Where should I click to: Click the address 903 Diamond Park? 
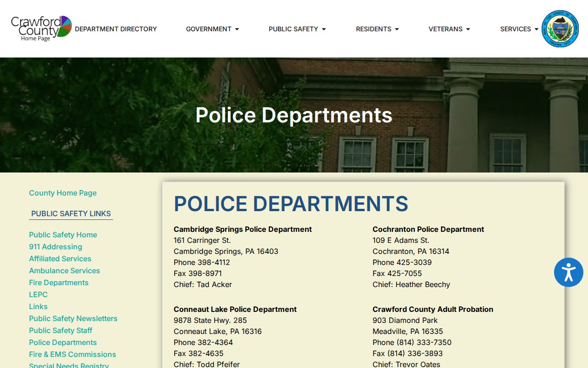(405, 320)
